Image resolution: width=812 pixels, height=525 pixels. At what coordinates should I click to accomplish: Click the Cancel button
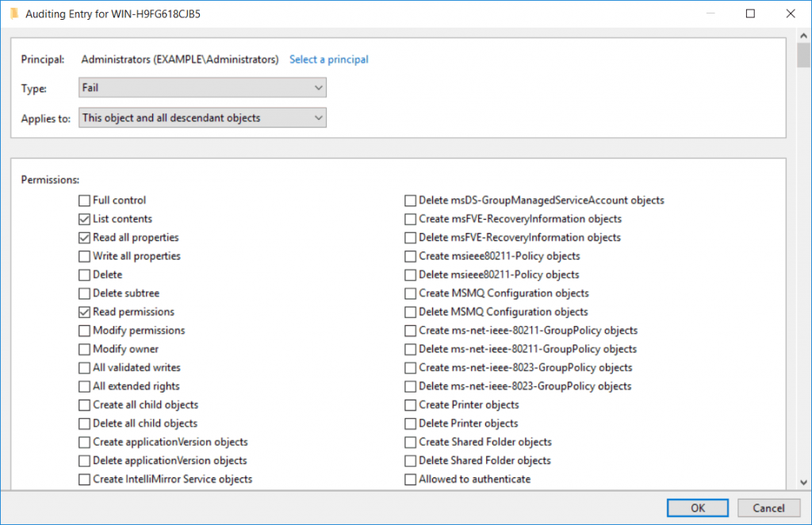pyautogui.click(x=768, y=508)
